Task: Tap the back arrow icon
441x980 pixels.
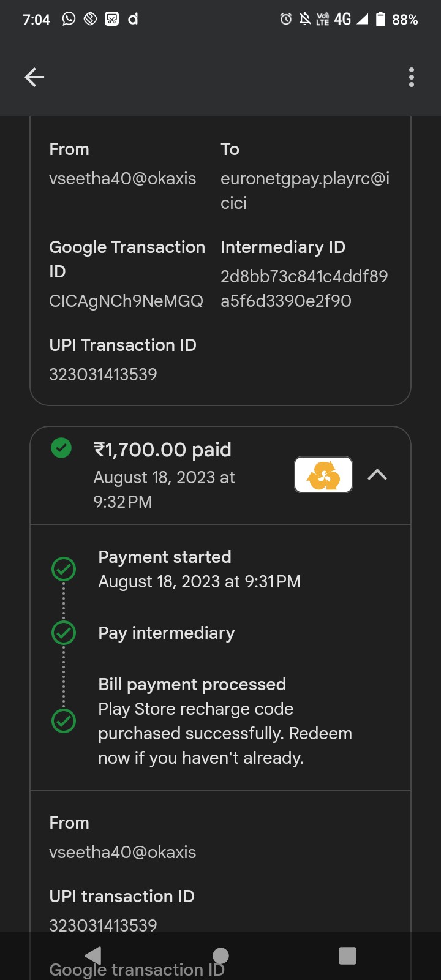Action: (x=34, y=77)
